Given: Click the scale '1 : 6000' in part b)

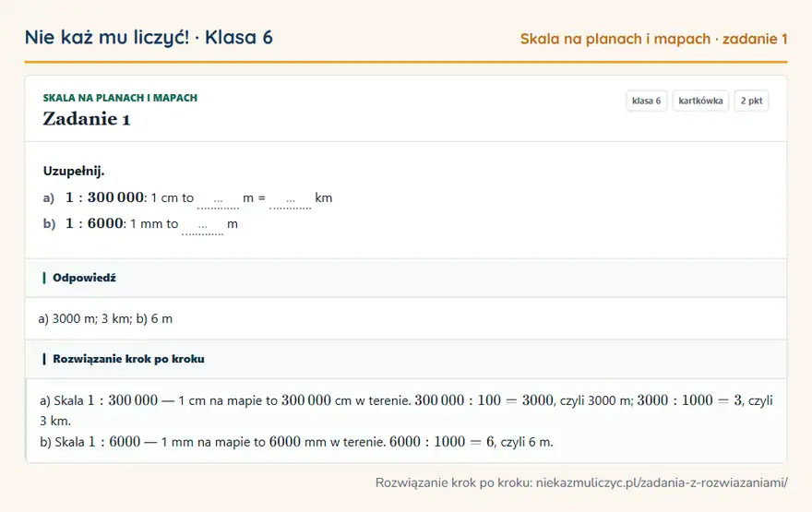Looking at the screenshot, I should tap(94, 223).
